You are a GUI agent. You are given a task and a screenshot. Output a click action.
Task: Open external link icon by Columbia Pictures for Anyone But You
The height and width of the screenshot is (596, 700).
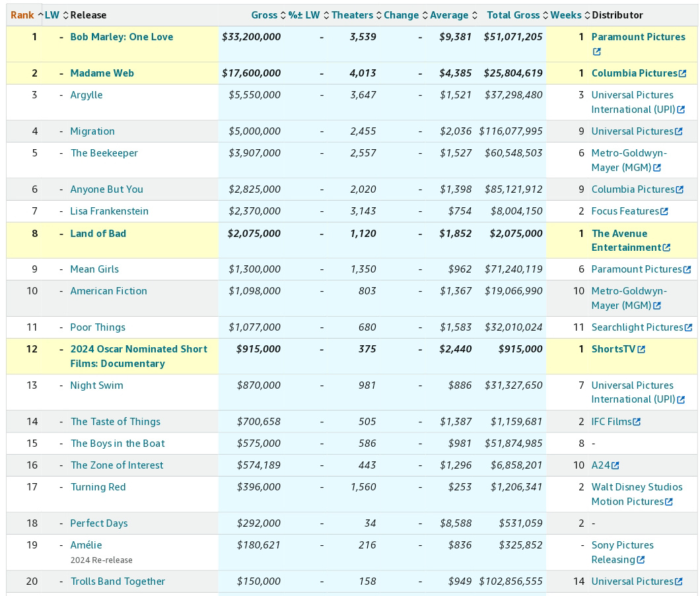tap(680, 189)
